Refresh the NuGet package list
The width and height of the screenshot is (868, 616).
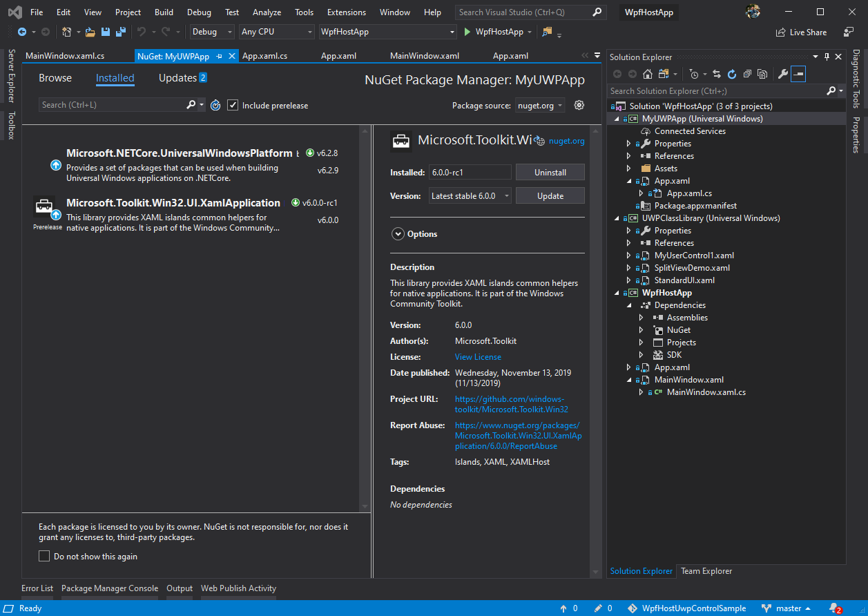point(215,105)
